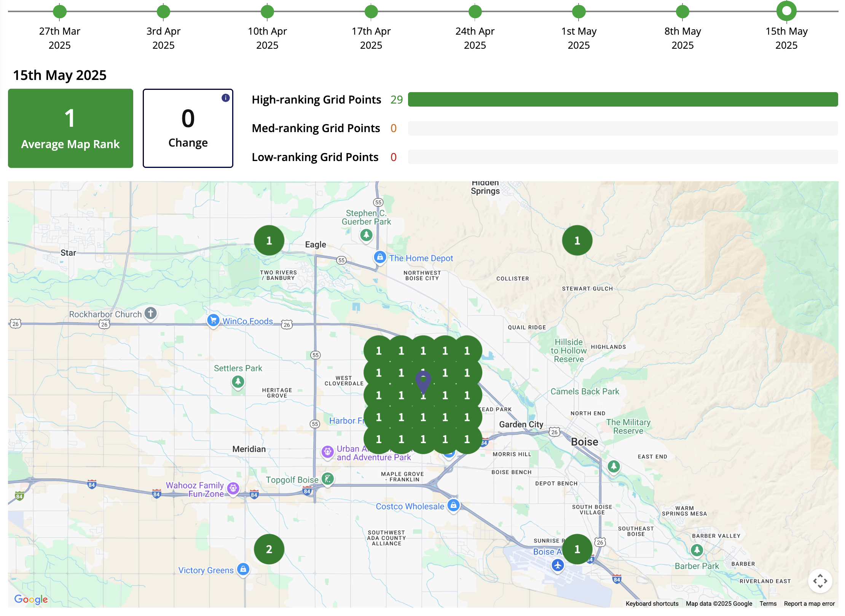The image size is (845, 616).
Task: Click the rank 1 grid point near Stewart Gulch
Action: click(x=577, y=240)
